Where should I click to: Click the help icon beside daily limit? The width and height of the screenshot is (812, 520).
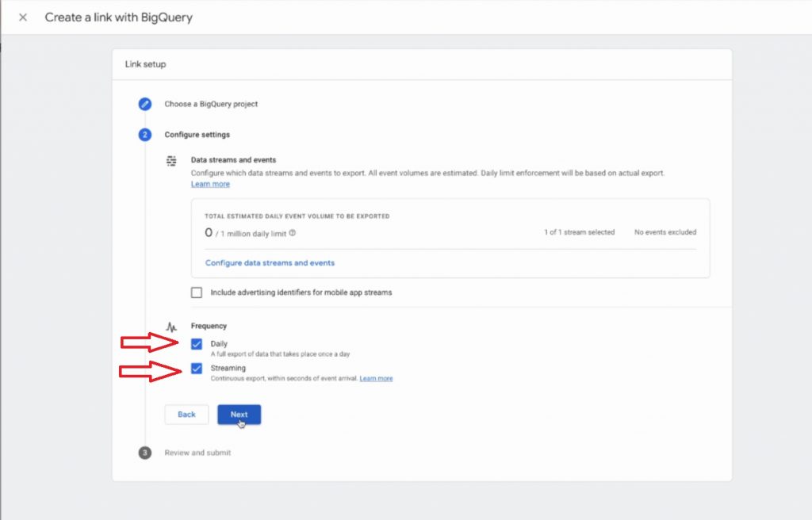(293, 233)
